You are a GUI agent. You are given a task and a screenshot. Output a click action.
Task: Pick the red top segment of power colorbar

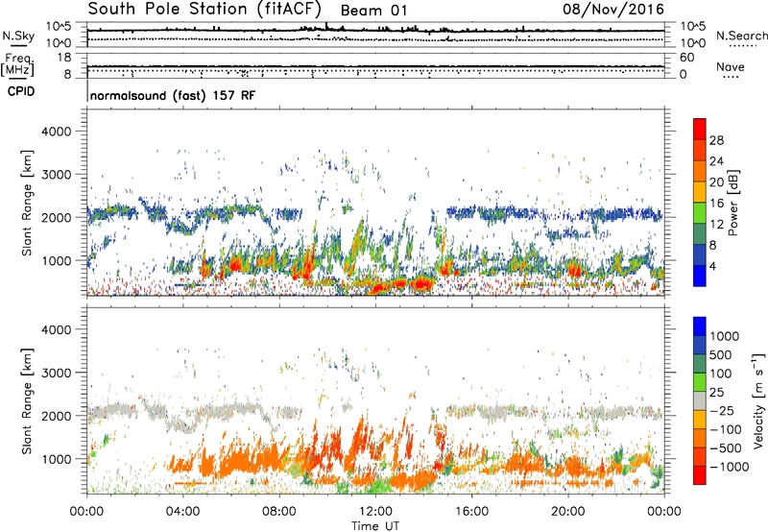click(x=700, y=130)
